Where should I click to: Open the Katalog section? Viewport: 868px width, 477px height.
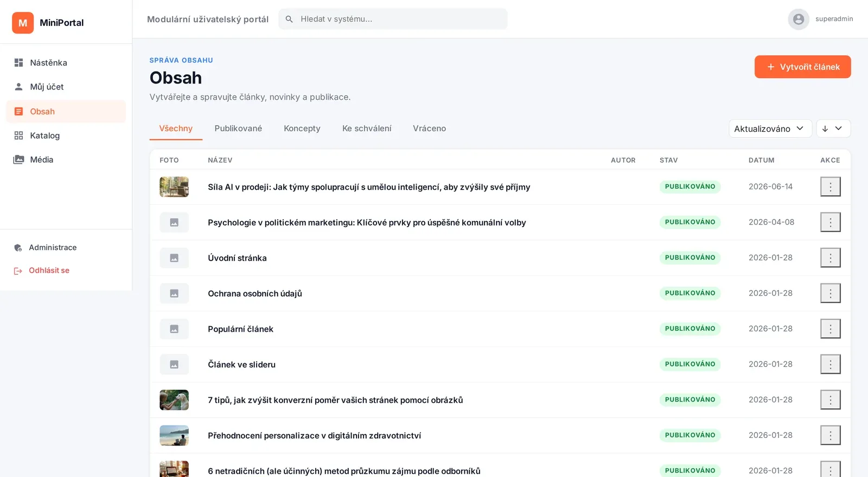pos(66,136)
